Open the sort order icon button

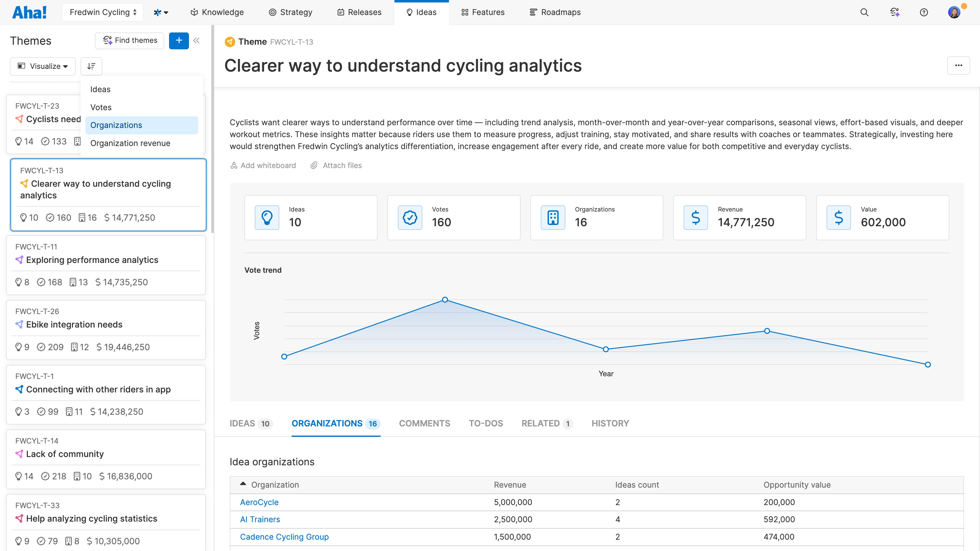point(91,66)
